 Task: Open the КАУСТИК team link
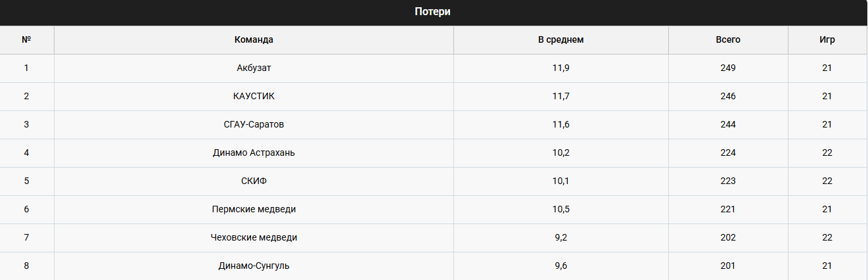click(x=254, y=96)
